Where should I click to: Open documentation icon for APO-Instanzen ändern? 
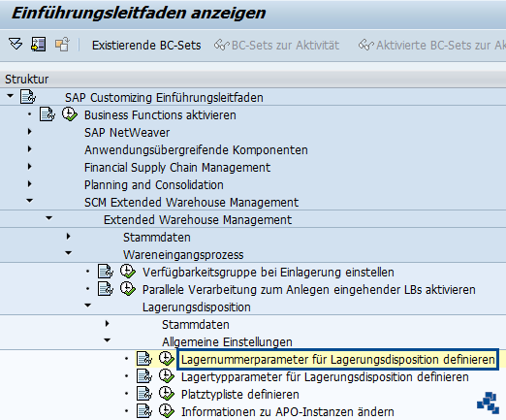click(x=144, y=411)
